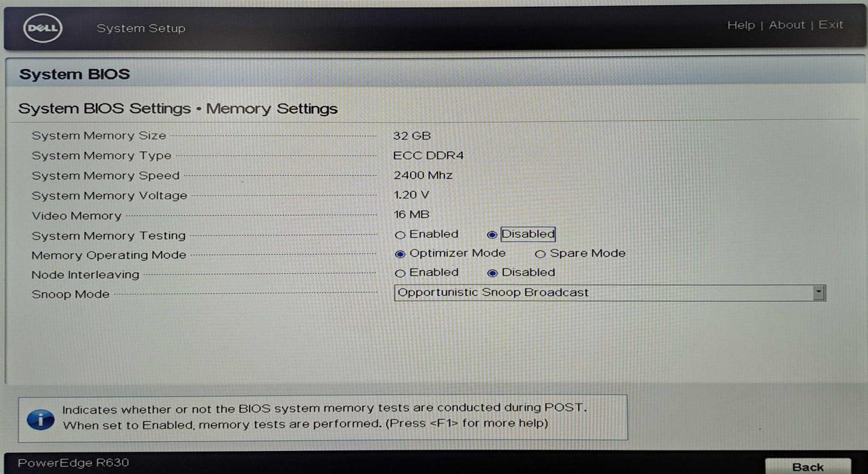Open the Help menu link
Viewport: 868px width, 474px height.
[741, 25]
